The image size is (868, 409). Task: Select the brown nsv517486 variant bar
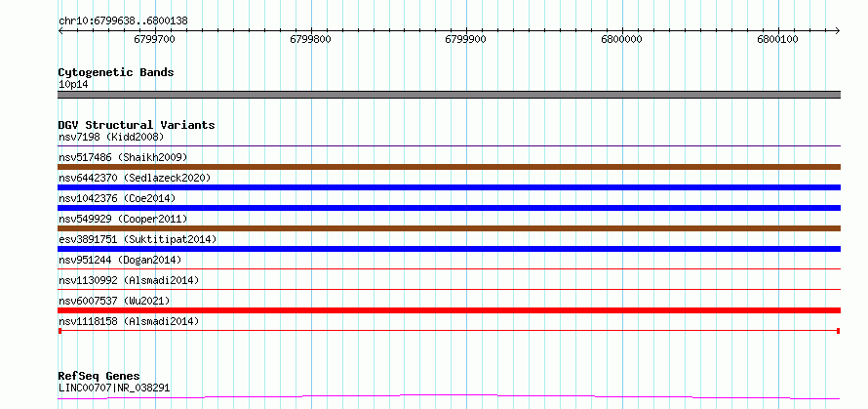click(449, 167)
